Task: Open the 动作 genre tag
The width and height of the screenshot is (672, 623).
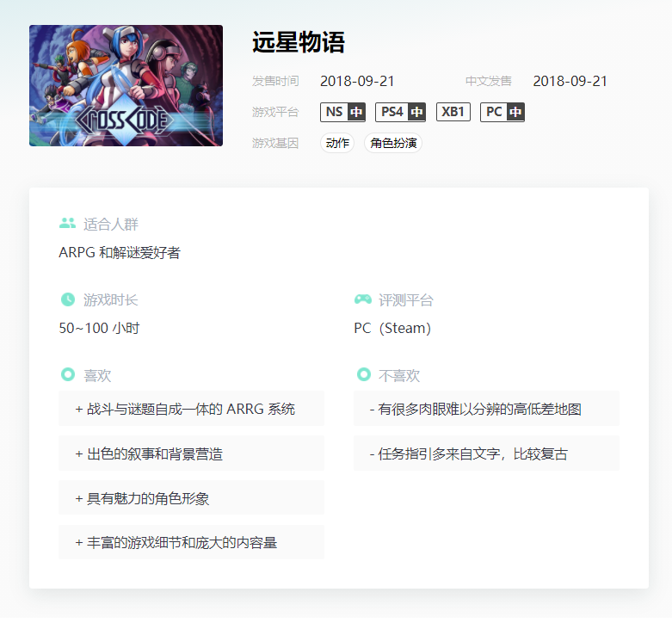Action: pos(337,143)
